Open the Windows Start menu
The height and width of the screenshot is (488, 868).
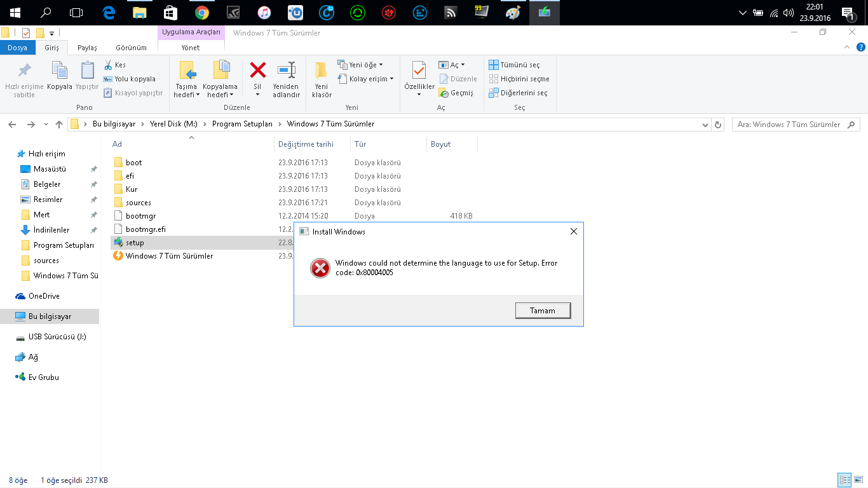tap(15, 13)
